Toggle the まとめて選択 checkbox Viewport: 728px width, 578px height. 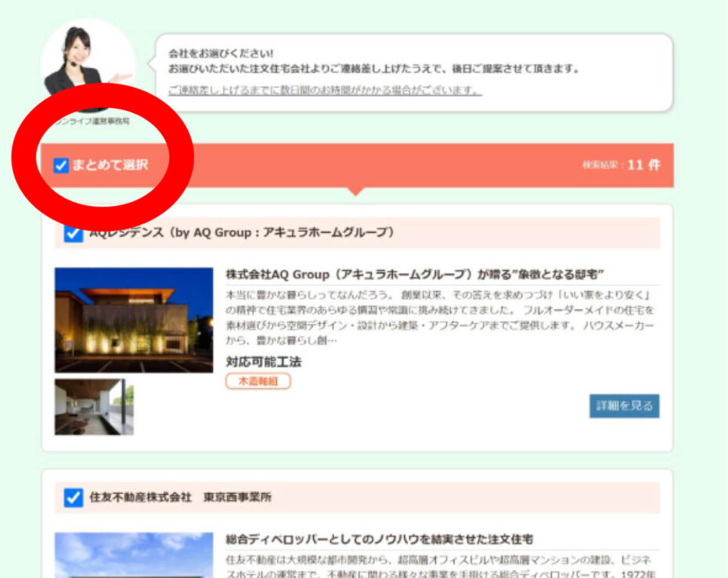pyautogui.click(x=61, y=165)
